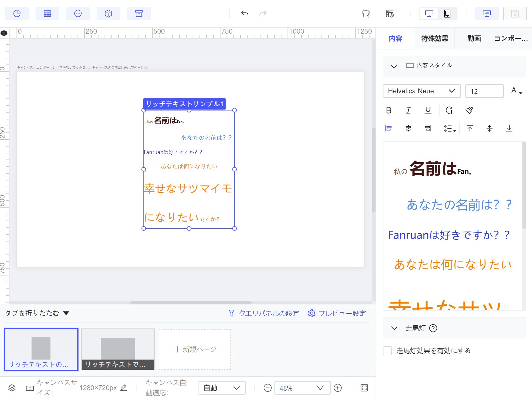
Task: Open the Helvetica Neue font dropdown
Action: (x=421, y=91)
